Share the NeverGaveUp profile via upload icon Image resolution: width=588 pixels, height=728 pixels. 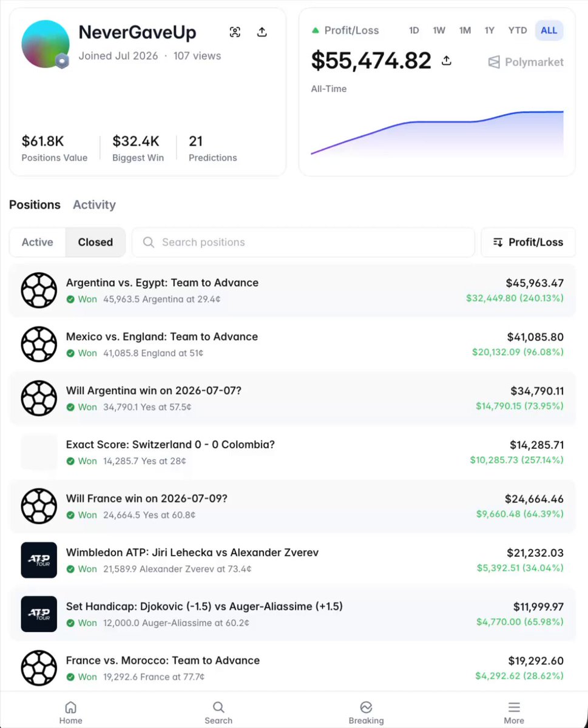tap(262, 32)
